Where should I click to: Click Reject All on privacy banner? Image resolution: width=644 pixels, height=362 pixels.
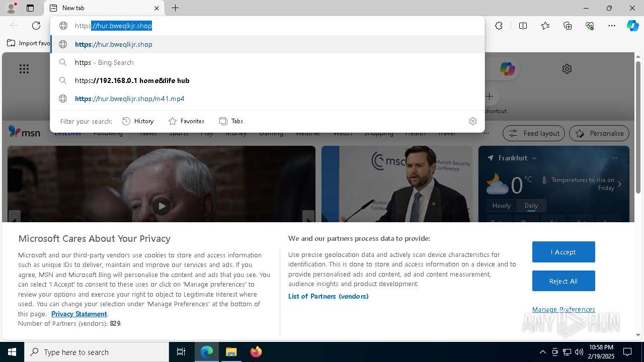click(x=563, y=281)
